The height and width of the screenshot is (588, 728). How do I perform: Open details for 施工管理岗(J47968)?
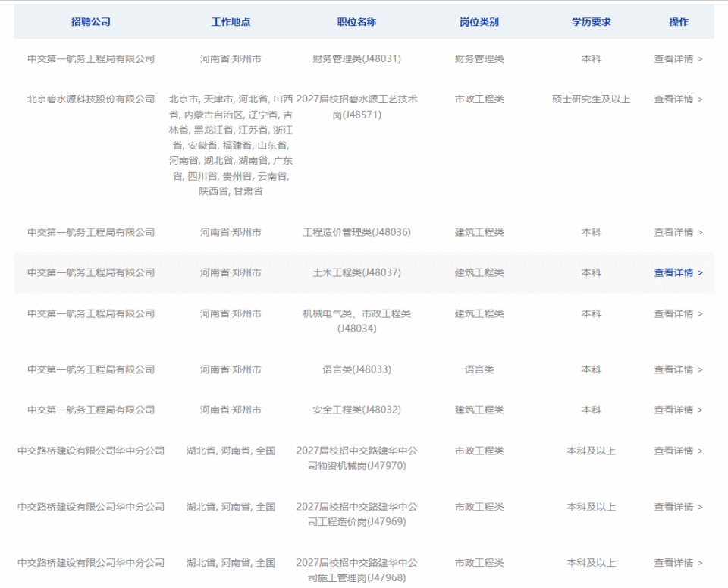pos(678,563)
